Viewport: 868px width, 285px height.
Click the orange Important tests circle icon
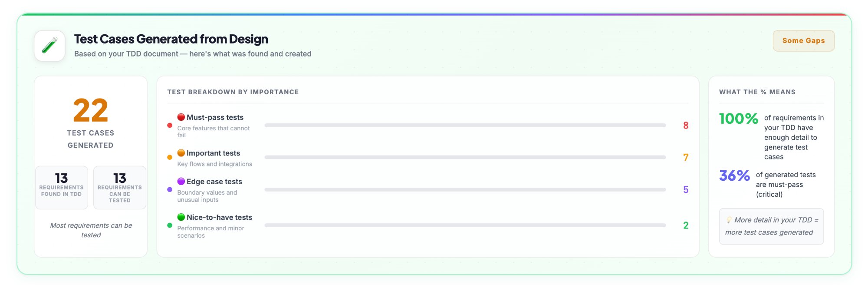(181, 153)
